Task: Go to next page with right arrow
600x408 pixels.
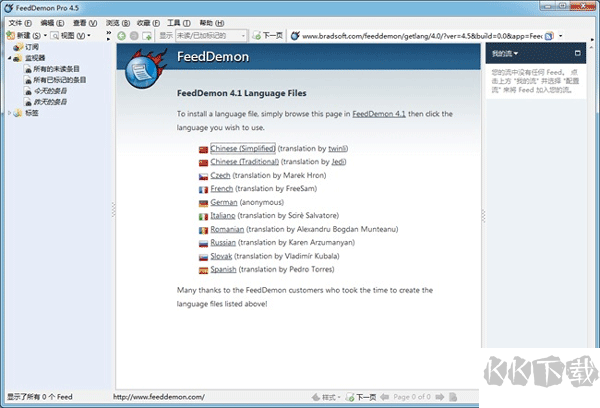Action: tap(440, 397)
